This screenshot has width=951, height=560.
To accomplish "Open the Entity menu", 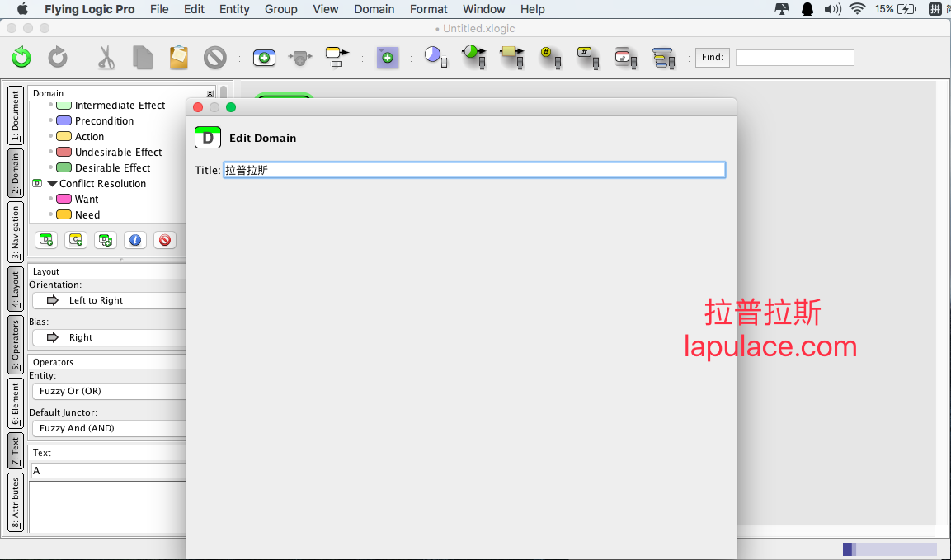I will point(234,9).
